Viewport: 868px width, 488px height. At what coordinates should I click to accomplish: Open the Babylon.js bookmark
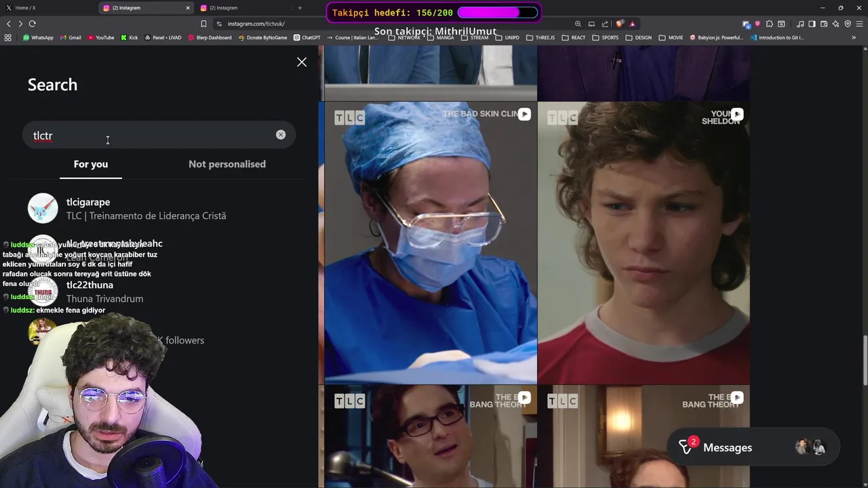717,37
